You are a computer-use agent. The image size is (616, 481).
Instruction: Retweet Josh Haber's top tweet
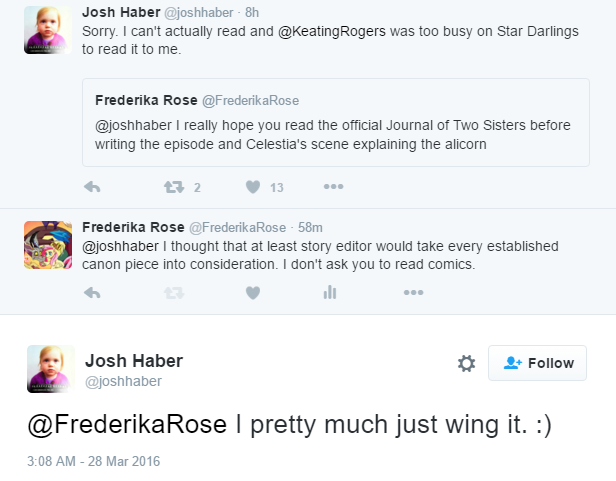(173, 187)
